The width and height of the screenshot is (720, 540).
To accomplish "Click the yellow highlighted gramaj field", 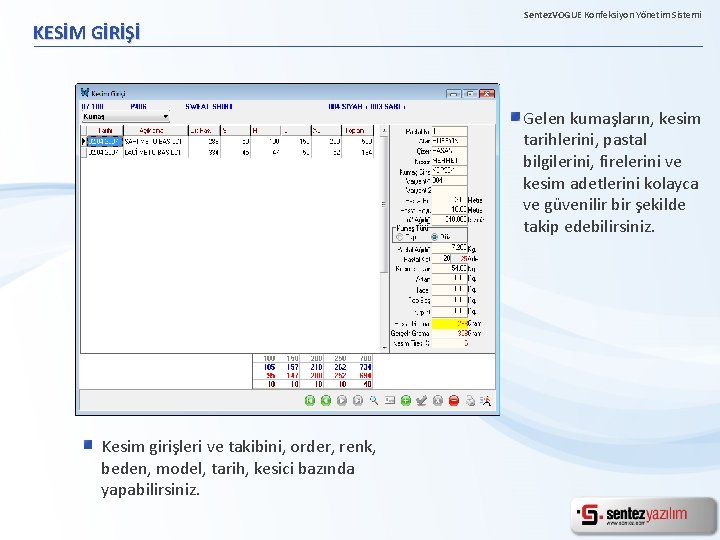I will tap(450, 324).
